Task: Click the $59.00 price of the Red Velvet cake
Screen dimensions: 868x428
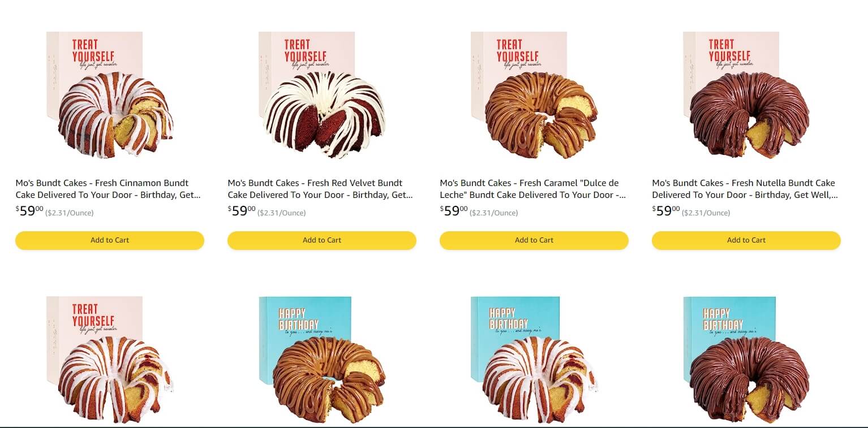Action: (242, 211)
